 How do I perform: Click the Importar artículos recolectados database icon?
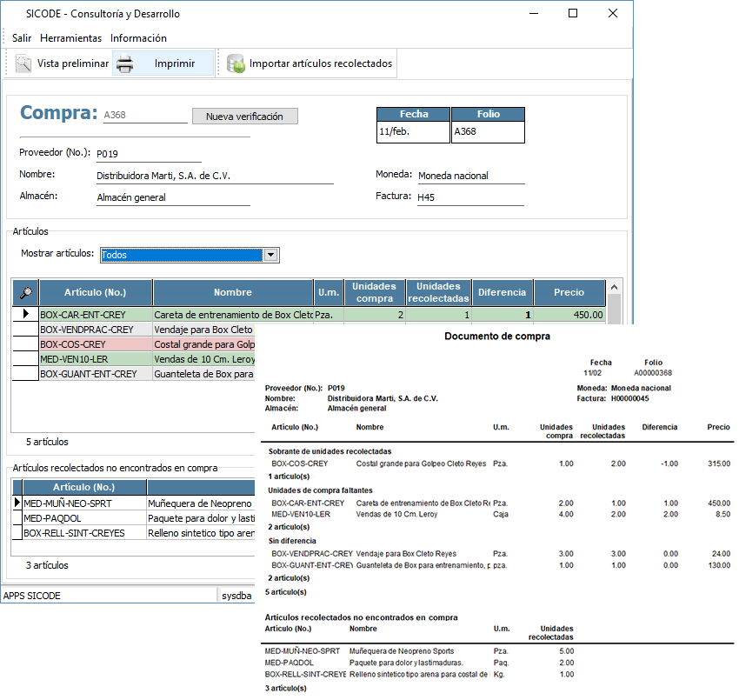[236, 63]
